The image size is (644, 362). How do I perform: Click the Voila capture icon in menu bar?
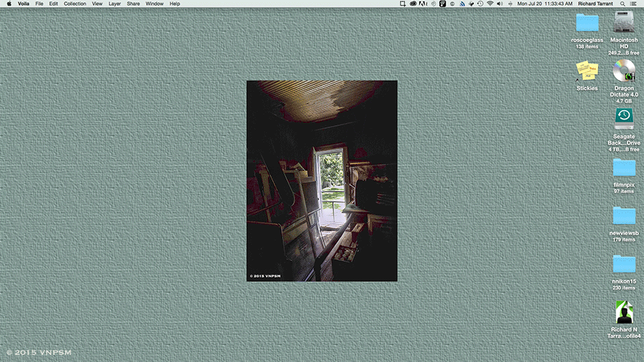click(x=403, y=4)
